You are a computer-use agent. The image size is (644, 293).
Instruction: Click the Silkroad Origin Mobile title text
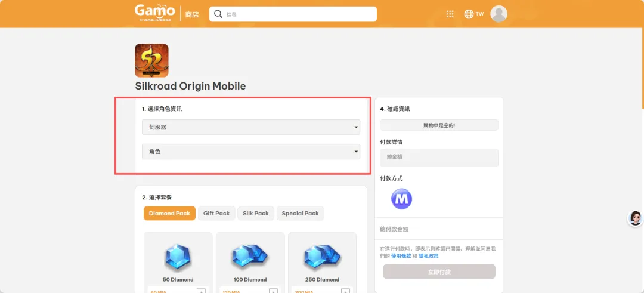(190, 86)
